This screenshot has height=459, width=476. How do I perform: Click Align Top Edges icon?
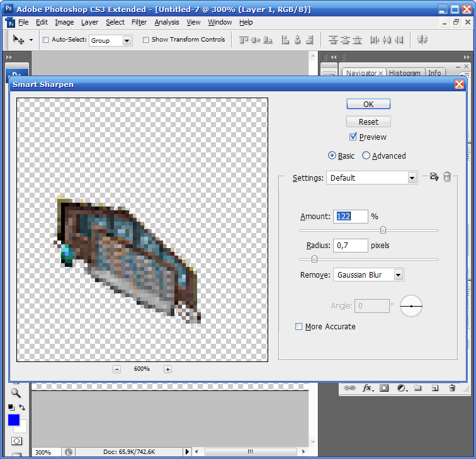pos(244,40)
